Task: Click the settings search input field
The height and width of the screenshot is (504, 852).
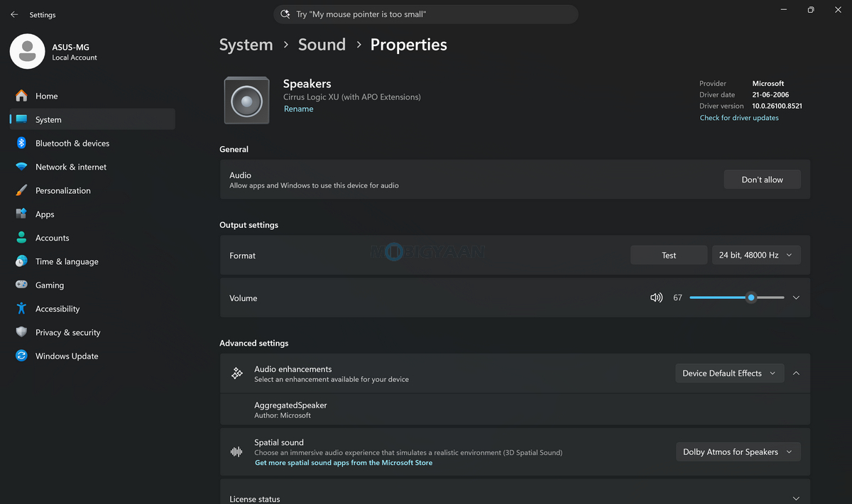Action: coord(426,14)
